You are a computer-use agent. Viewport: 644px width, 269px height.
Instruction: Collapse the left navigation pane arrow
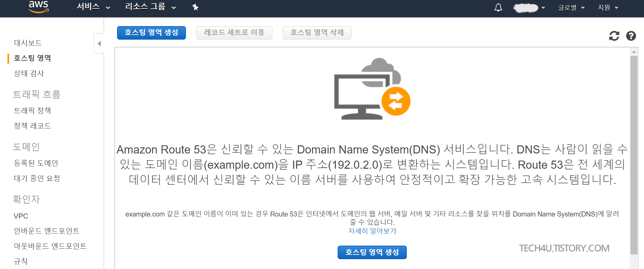click(x=99, y=43)
